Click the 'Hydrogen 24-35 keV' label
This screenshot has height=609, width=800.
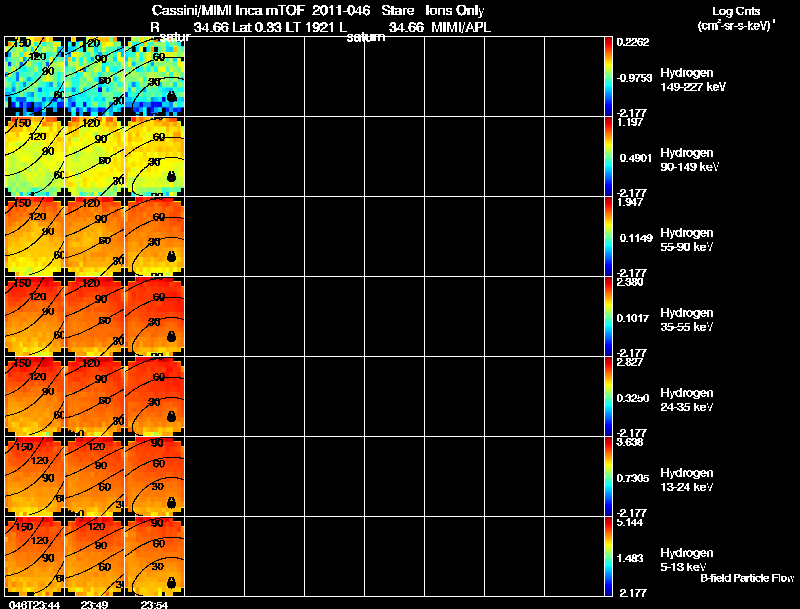pos(687,400)
